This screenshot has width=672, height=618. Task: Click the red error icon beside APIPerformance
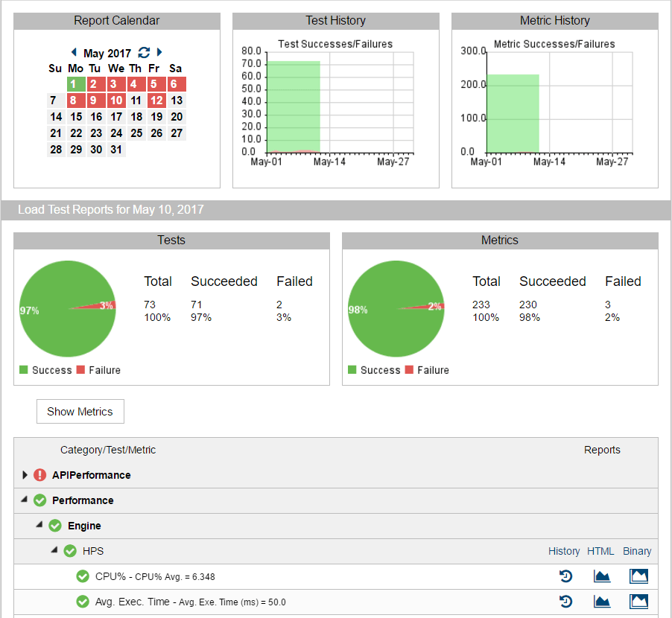(x=39, y=474)
